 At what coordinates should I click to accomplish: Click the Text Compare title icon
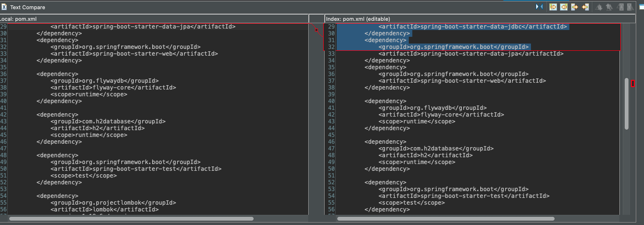(x=4, y=7)
